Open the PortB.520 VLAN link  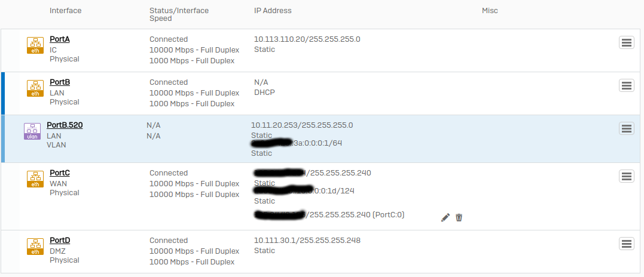point(65,125)
